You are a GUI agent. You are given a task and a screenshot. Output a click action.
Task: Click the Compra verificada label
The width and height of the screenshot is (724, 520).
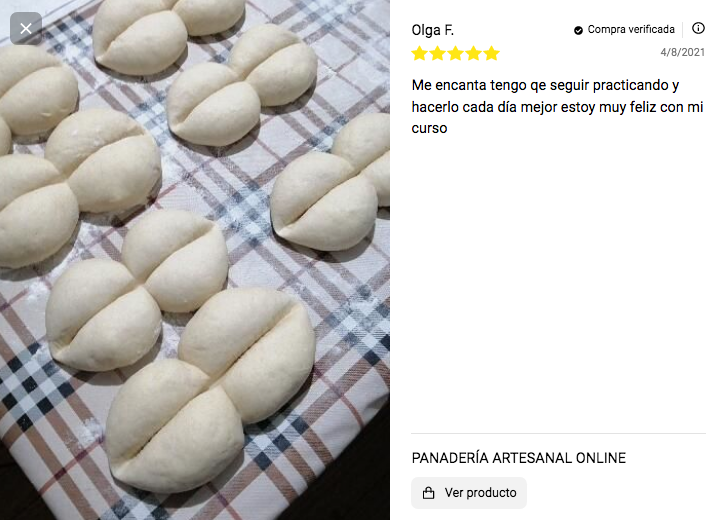click(x=631, y=30)
